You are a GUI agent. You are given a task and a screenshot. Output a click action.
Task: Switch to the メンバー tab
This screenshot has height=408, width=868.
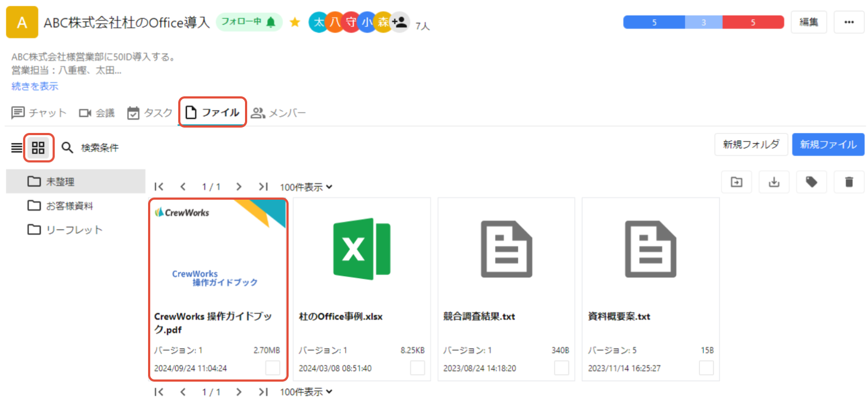[278, 112]
